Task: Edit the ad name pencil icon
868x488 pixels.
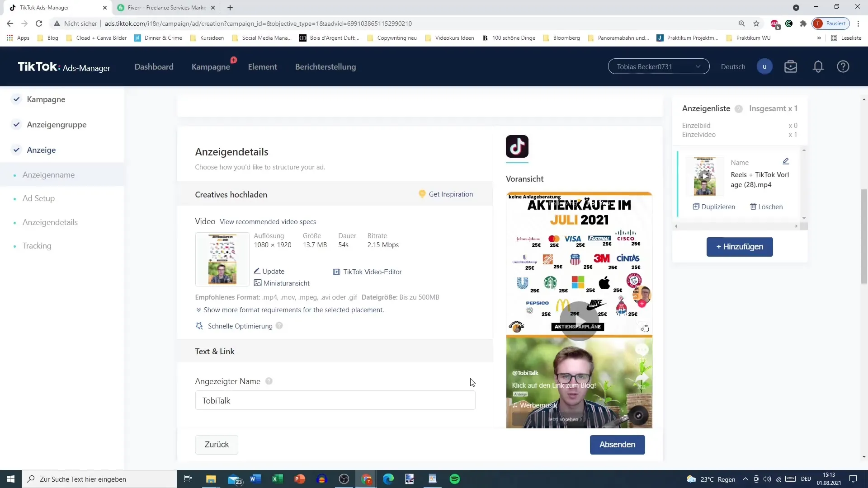Action: tap(786, 161)
